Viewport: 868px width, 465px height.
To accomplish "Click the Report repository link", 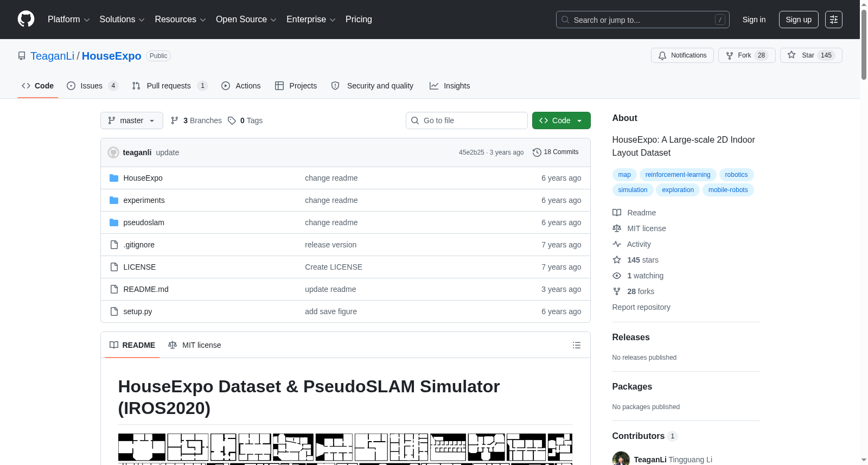I will pyautogui.click(x=641, y=307).
